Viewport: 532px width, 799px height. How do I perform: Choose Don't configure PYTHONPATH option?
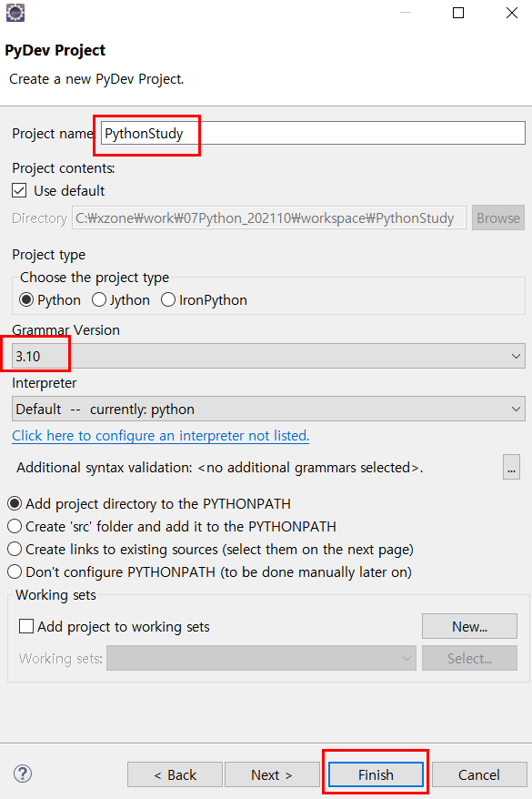[210, 571]
